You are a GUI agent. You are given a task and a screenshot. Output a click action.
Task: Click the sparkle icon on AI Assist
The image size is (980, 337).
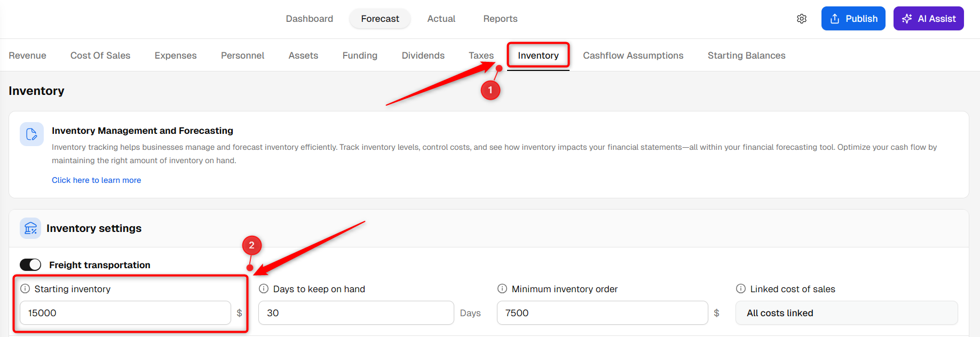(907, 19)
